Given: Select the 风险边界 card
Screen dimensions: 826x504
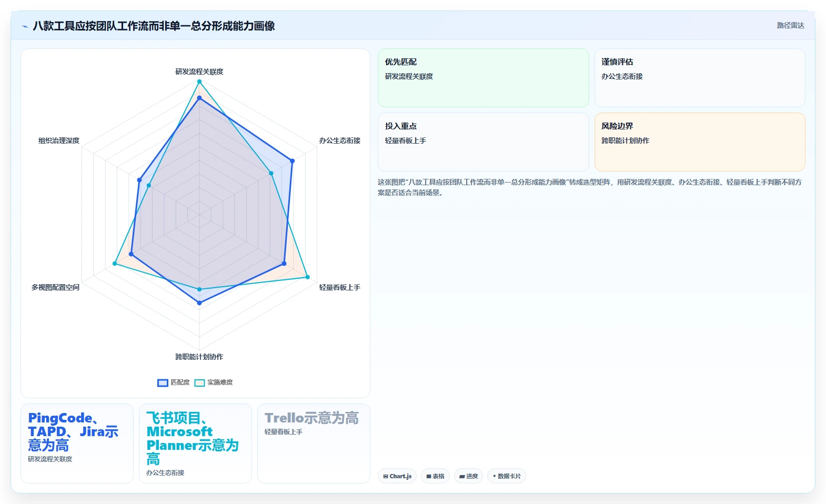Looking at the screenshot, I should 700,142.
